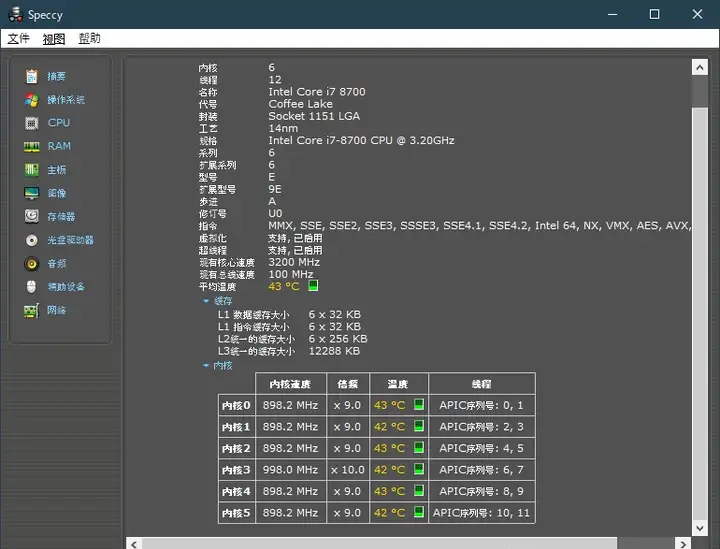The height and width of the screenshot is (549, 720).
Task: Click the Intel Core i7 8700 name value
Action: [317, 92]
